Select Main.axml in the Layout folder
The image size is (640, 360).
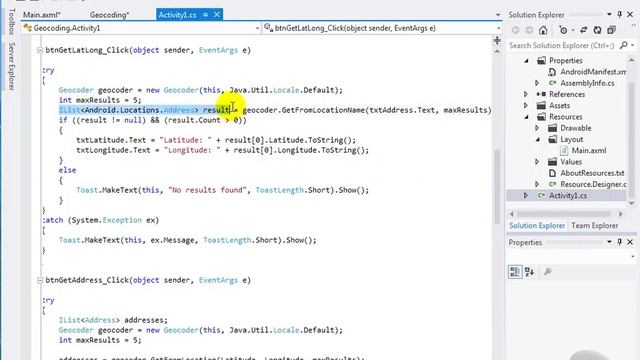[x=589, y=151]
